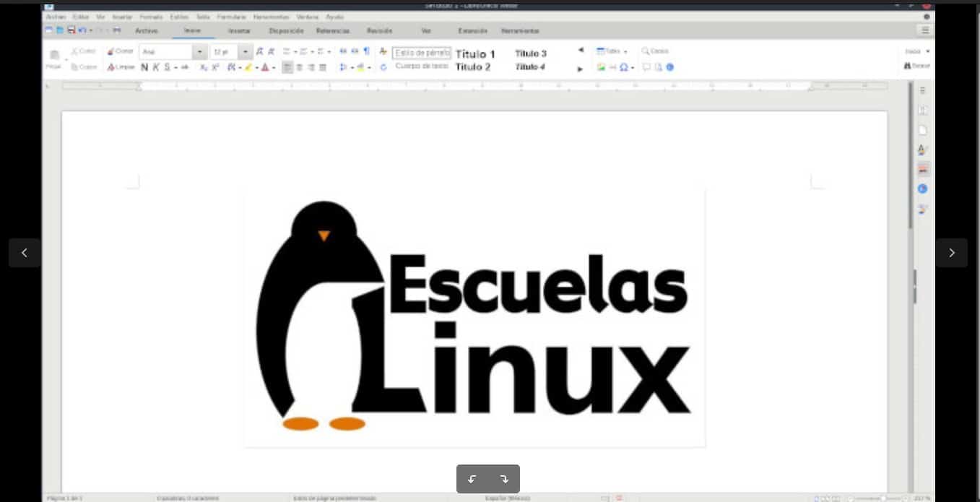The width and height of the screenshot is (980, 502).
Task: Apply the Título 3 style
Action: coord(531,53)
